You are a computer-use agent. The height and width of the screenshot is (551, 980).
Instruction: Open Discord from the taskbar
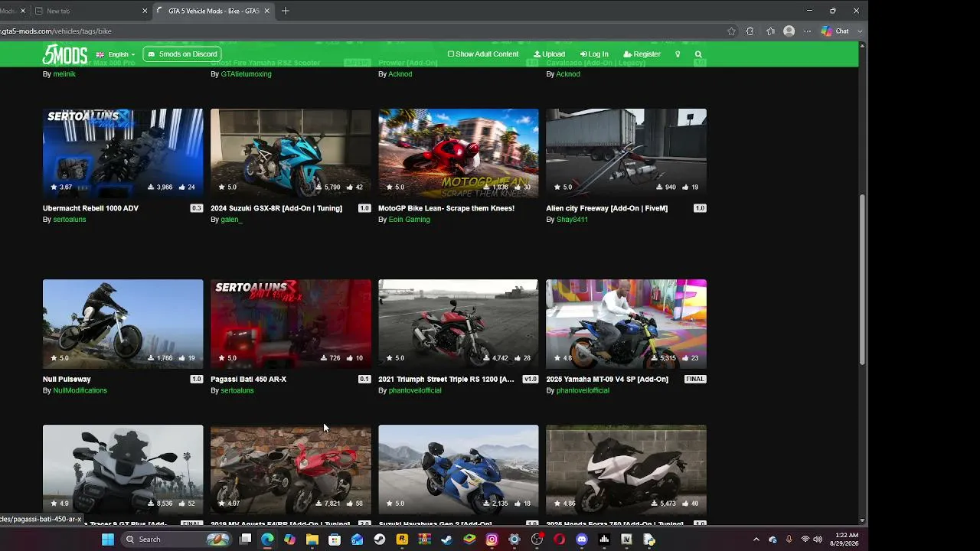tap(582, 540)
